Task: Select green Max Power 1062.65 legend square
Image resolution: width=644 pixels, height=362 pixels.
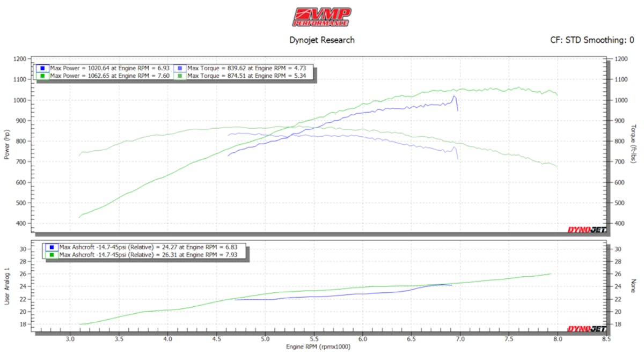Action: coord(42,76)
